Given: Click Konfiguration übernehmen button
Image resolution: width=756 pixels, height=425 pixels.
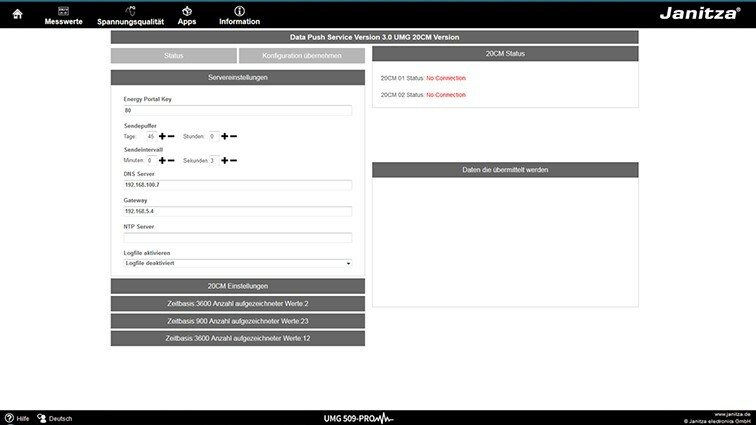Looking at the screenshot, I should (301, 56).
